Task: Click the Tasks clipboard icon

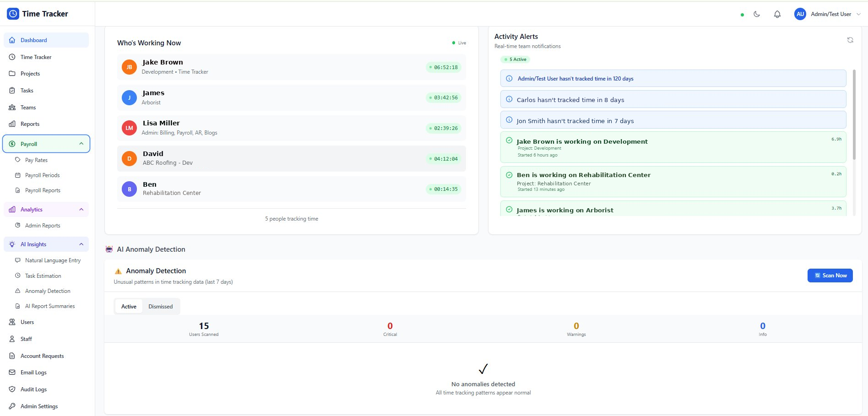Action: [12, 91]
